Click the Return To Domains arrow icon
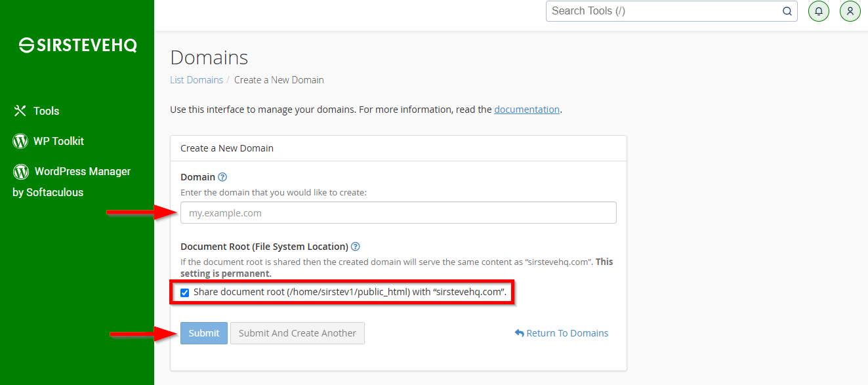The image size is (868, 385). click(x=520, y=333)
